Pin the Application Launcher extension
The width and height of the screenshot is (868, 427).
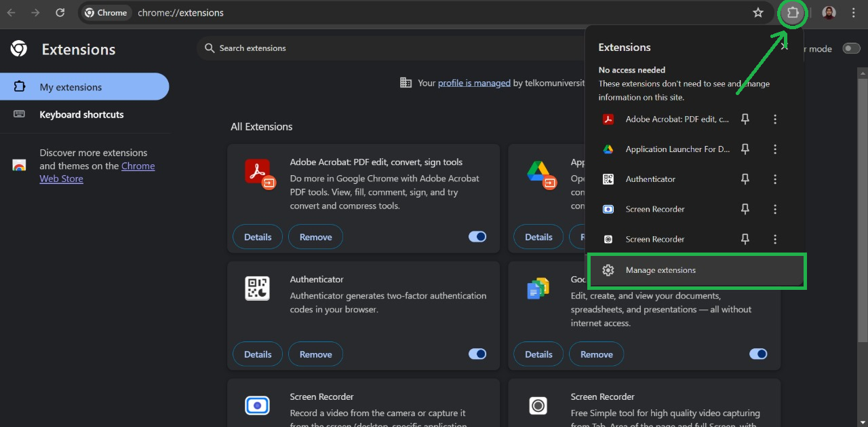coord(745,149)
